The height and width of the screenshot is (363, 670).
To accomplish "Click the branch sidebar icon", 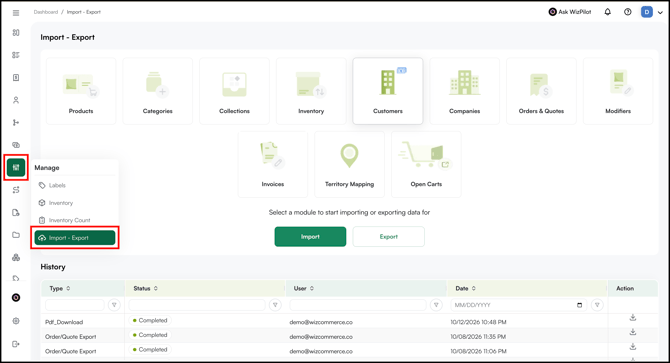I will coord(16,123).
